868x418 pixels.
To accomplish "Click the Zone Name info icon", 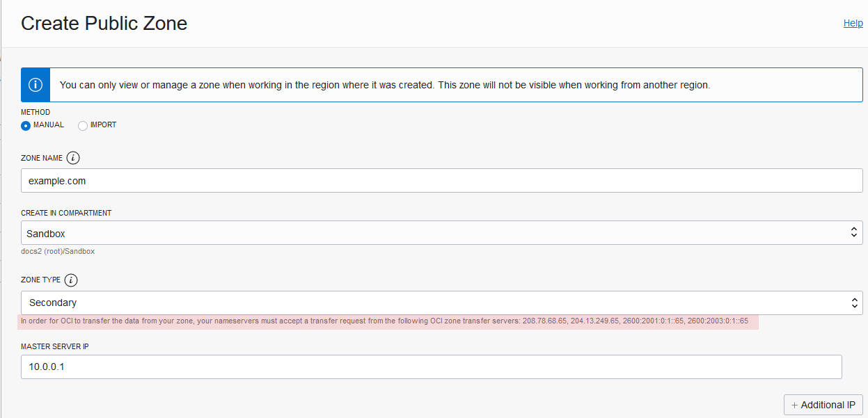I will (x=74, y=158).
